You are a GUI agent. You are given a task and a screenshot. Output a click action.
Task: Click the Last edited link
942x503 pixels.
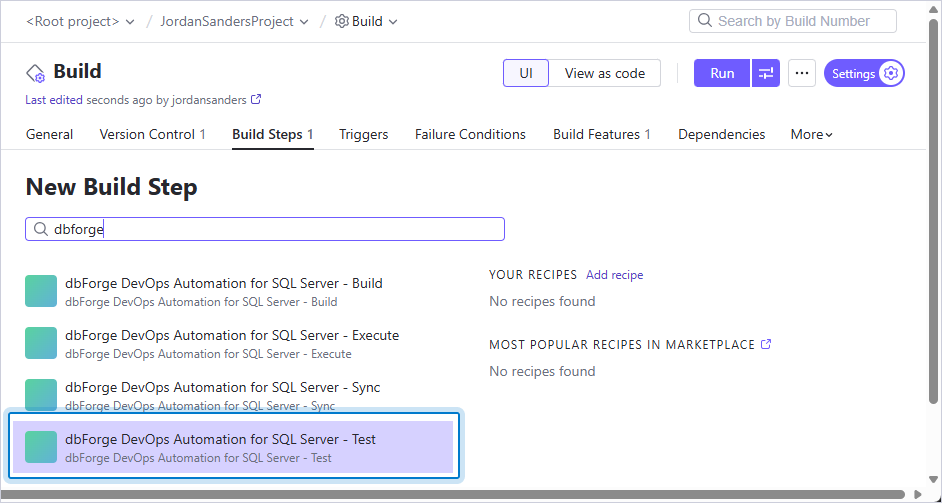click(54, 100)
